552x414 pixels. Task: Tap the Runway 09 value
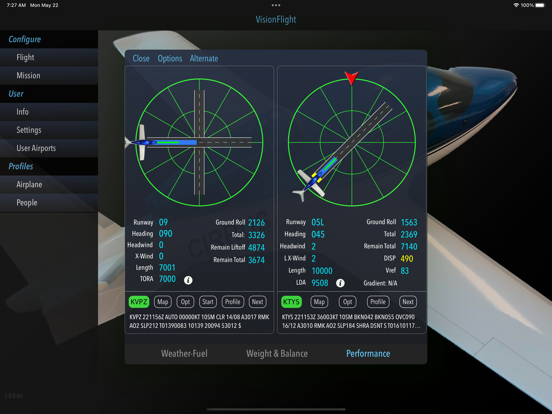(163, 222)
